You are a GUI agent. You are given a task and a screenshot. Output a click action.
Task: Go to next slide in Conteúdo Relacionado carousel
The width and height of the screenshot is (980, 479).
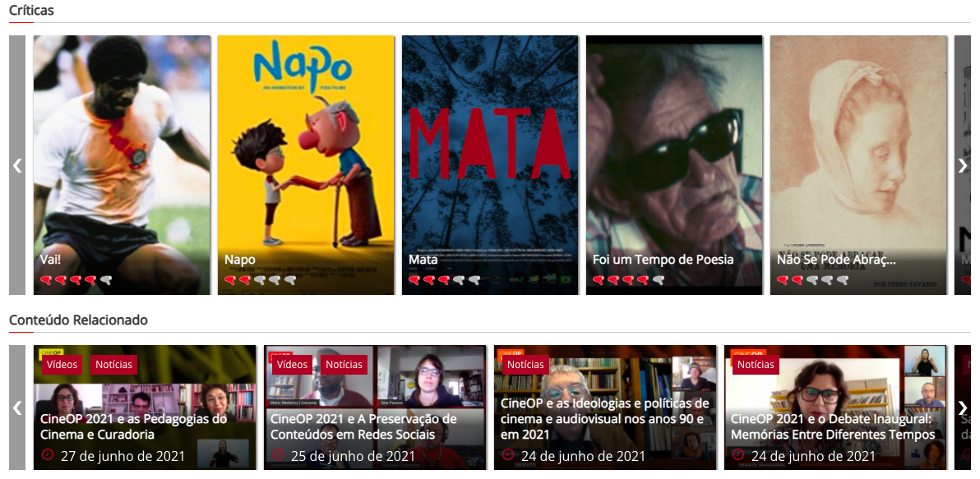pyautogui.click(x=963, y=408)
